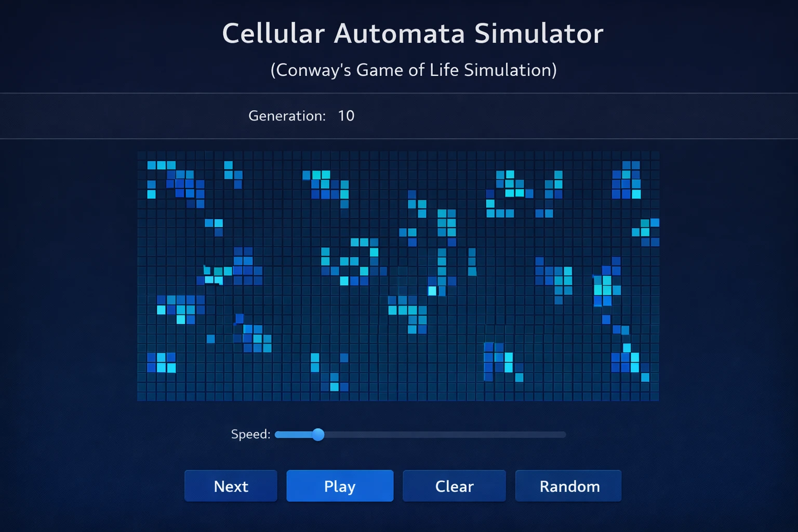Toggle the top-right corner grid cell
Screen dimensions: 798x532
655,156
